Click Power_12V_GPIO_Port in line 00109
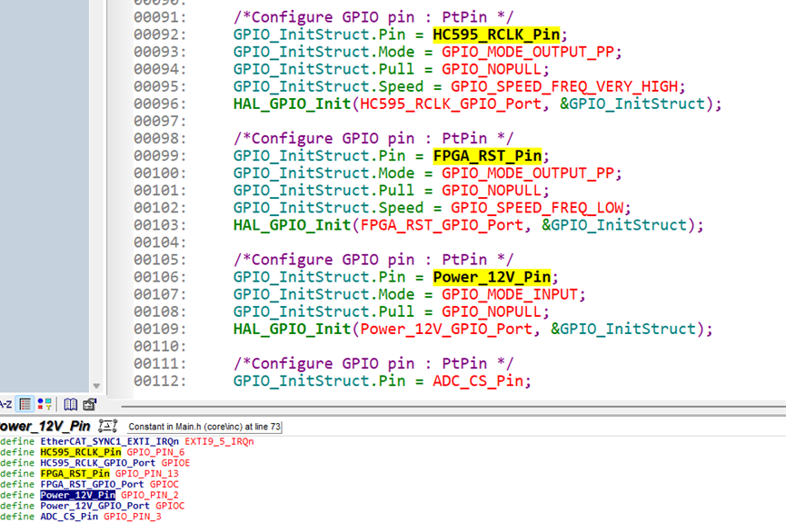The image size is (786, 532). [x=446, y=330]
